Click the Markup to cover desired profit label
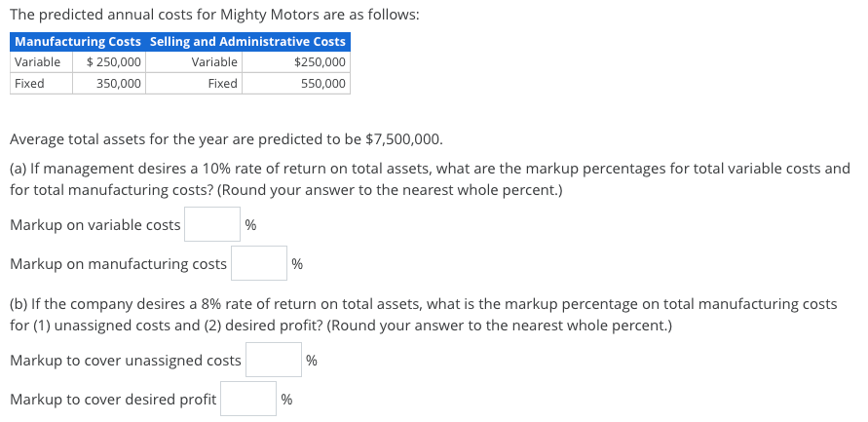Screen dimensions: 868x422 [113, 400]
